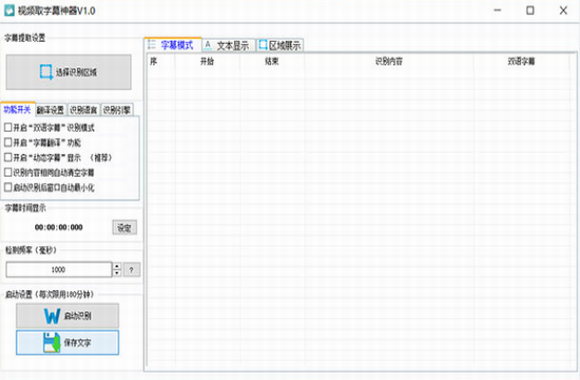Click the floppy disk save icon
580x380 pixels.
point(51,342)
